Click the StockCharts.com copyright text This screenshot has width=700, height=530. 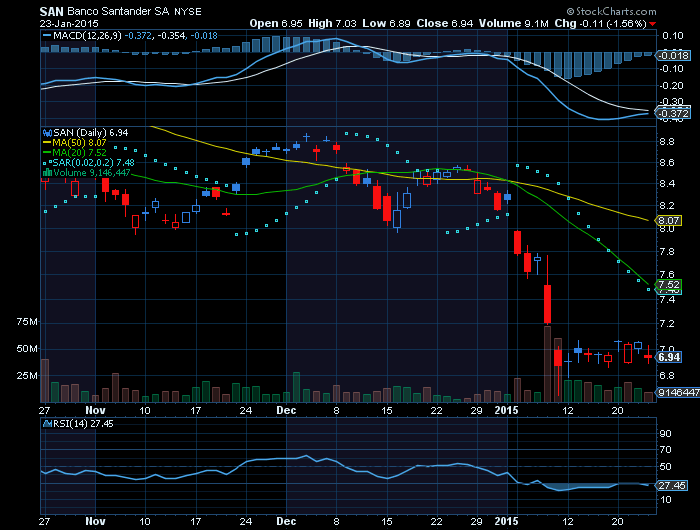click(x=612, y=11)
